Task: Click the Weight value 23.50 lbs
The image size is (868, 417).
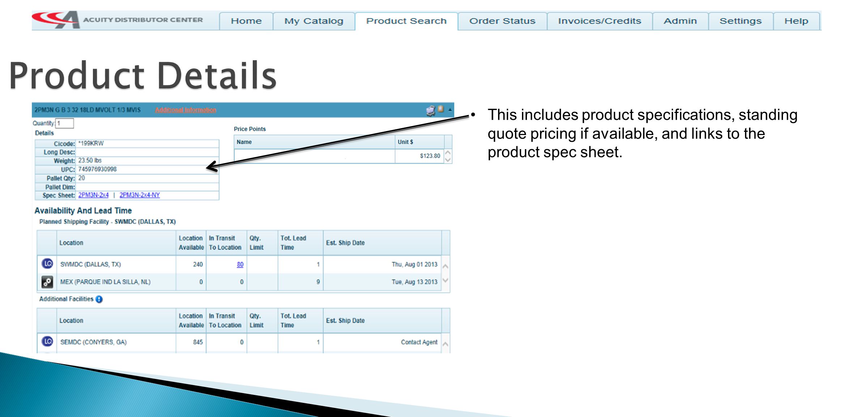Action: [90, 160]
